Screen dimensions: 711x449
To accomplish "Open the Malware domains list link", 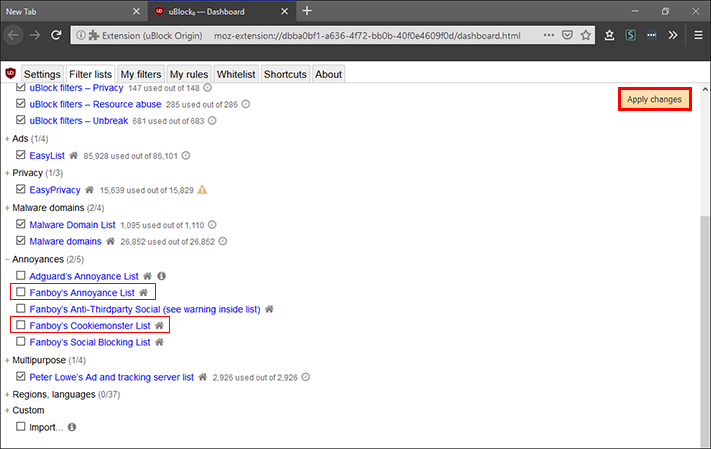I will [65, 241].
